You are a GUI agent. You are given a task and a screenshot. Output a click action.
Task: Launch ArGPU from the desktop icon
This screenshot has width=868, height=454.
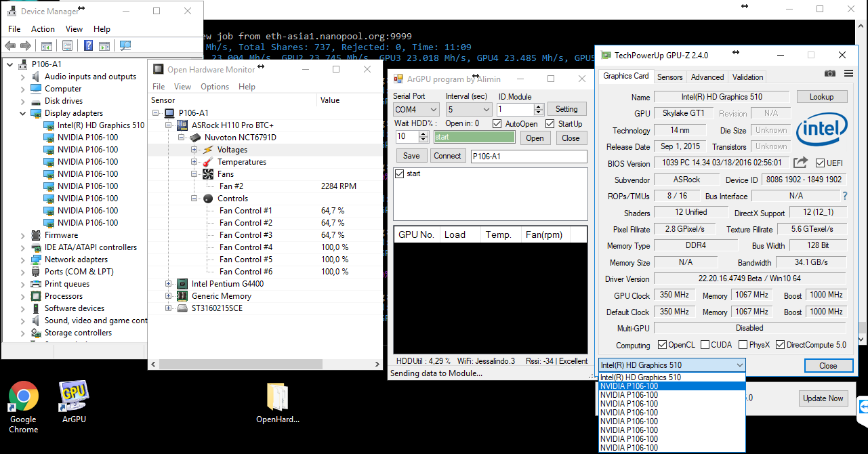click(x=73, y=396)
